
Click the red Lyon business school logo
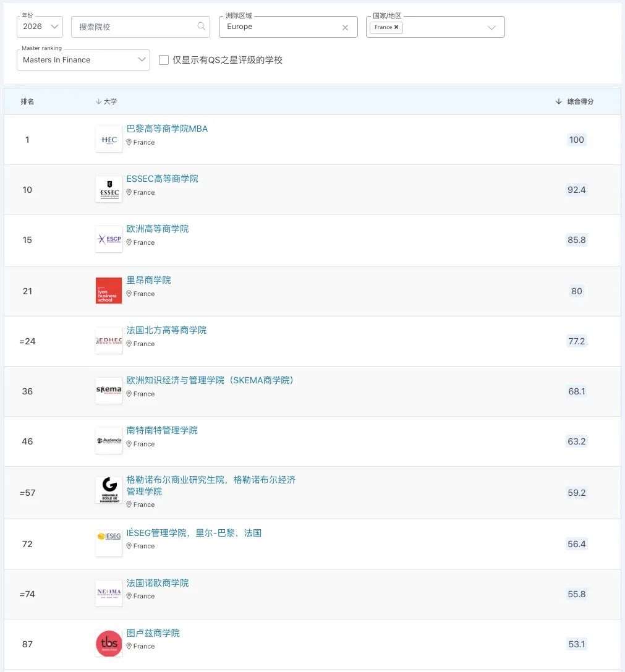[x=109, y=291]
